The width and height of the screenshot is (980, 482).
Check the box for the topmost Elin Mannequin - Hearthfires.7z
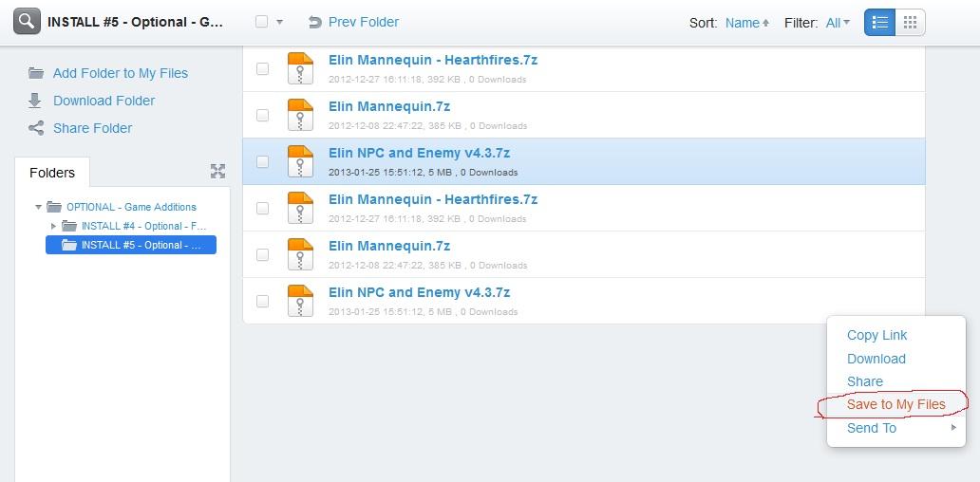click(263, 68)
